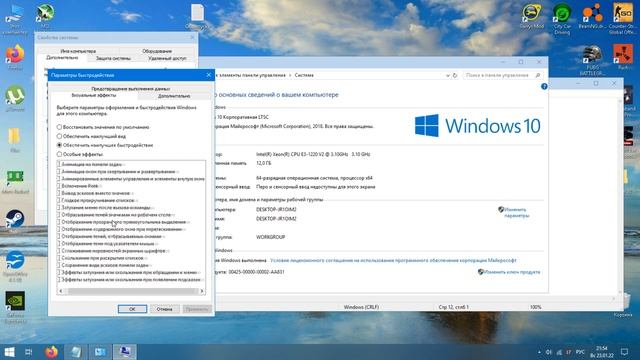Image resolution: width=640 pixels, height=360 pixels.
Task: Click Изменить параметры link
Action: tap(515, 213)
